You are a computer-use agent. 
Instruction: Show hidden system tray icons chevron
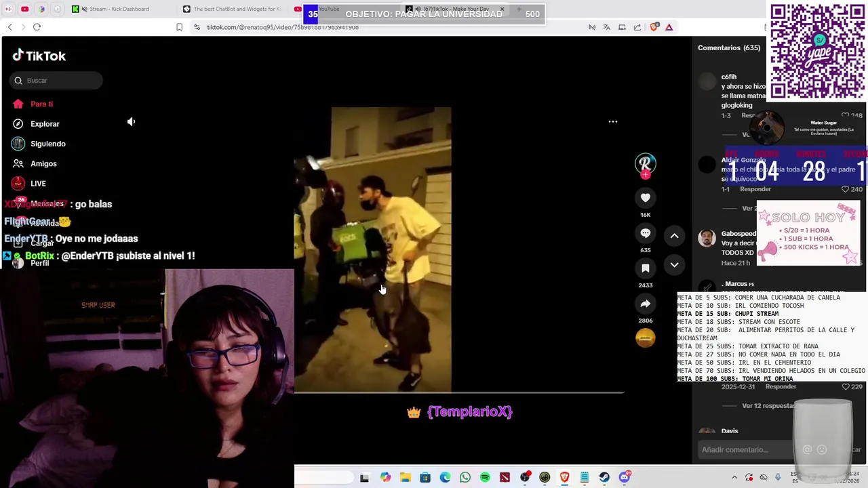tap(734, 478)
